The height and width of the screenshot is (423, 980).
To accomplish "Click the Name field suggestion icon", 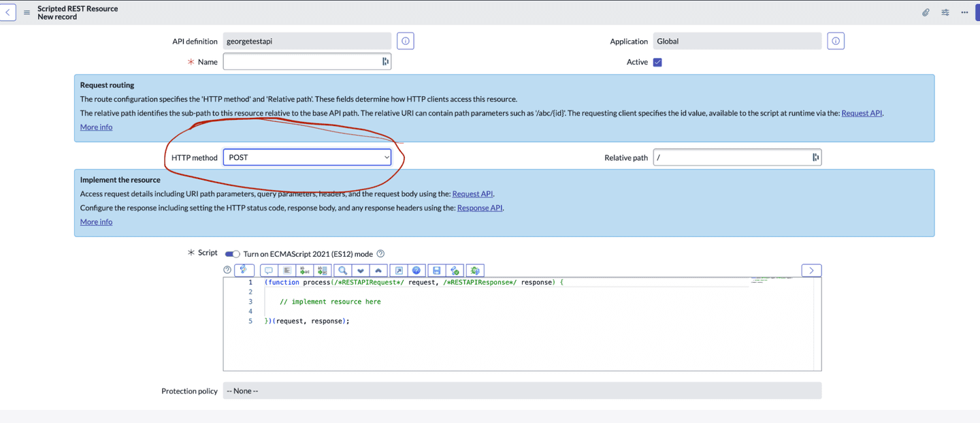I will point(385,61).
